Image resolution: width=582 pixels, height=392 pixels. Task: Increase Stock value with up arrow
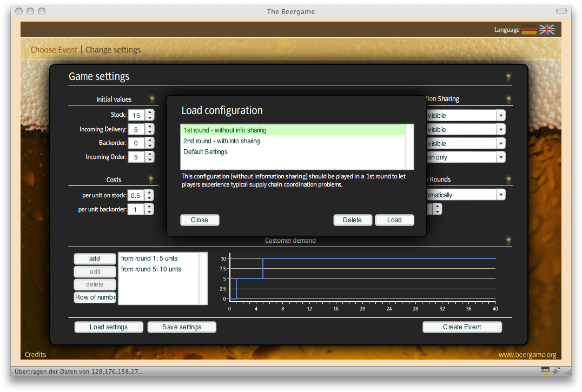(150, 112)
